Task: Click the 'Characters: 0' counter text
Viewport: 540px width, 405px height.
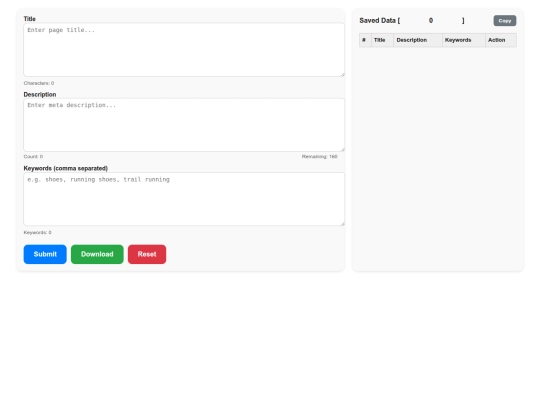Action: tap(39, 83)
